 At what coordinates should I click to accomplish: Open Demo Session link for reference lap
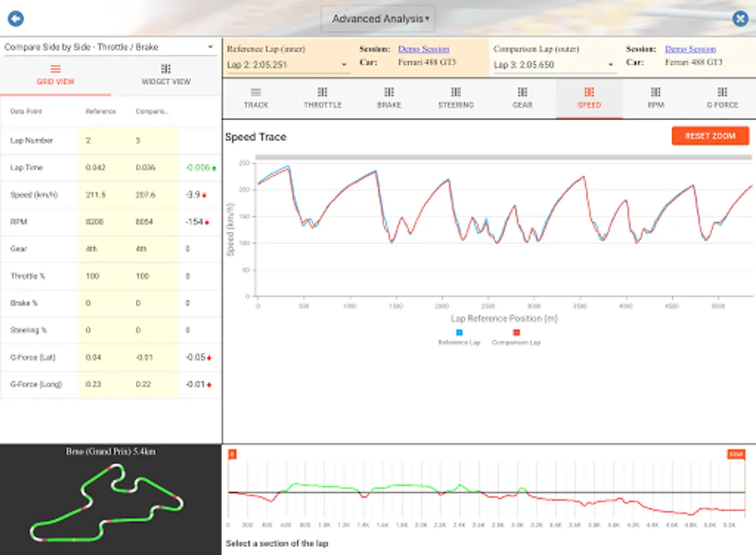coord(424,49)
